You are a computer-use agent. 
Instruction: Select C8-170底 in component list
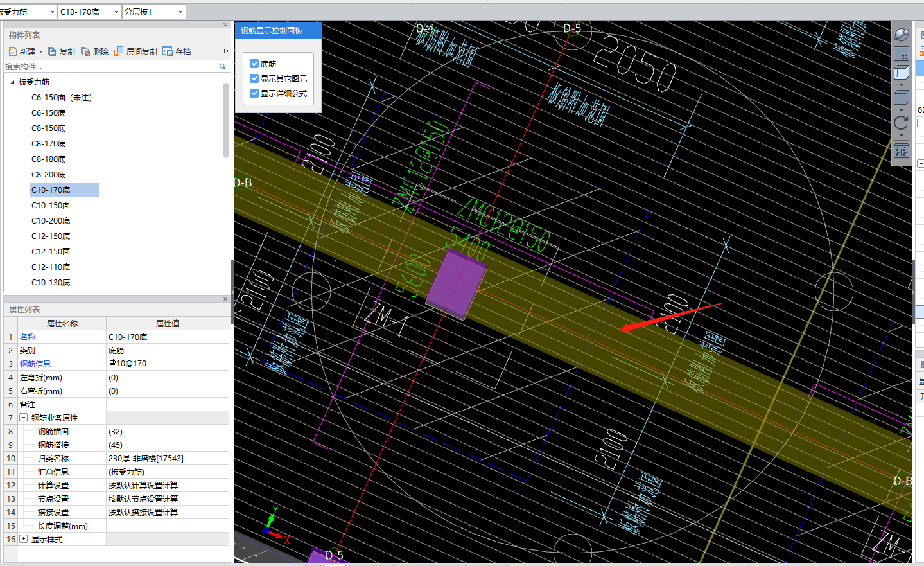coord(49,144)
